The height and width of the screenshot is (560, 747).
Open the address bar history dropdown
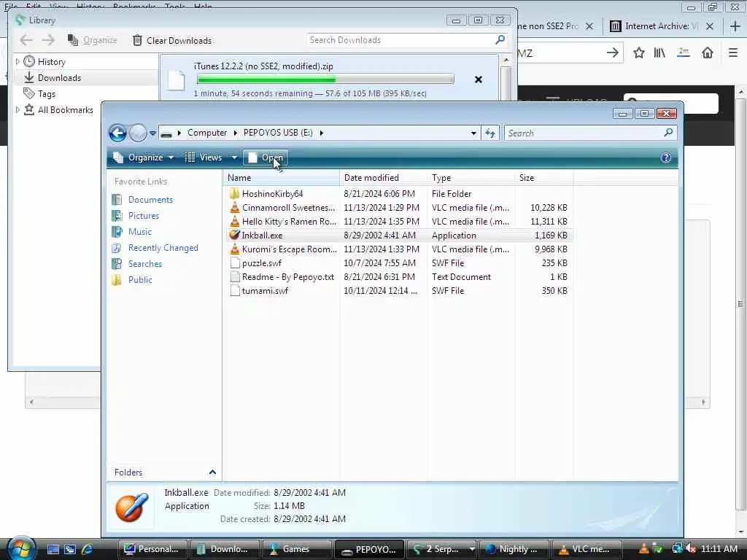473,133
